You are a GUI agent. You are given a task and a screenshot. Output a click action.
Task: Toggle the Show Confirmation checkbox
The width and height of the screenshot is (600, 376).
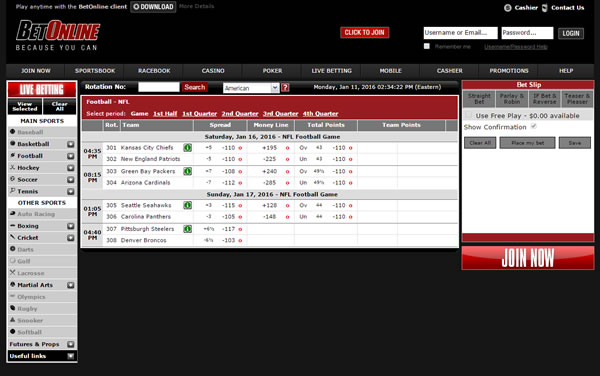click(534, 126)
